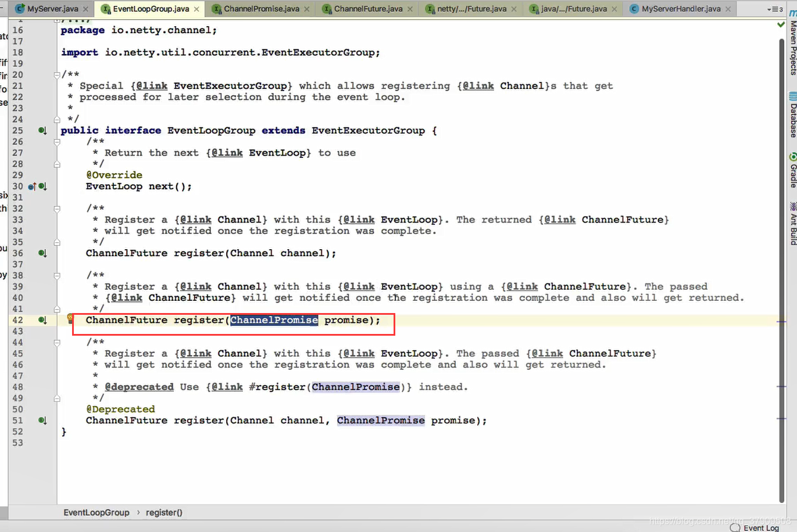
Task: Collapse the Javadoc fold starting at line 44
Action: click(x=57, y=342)
